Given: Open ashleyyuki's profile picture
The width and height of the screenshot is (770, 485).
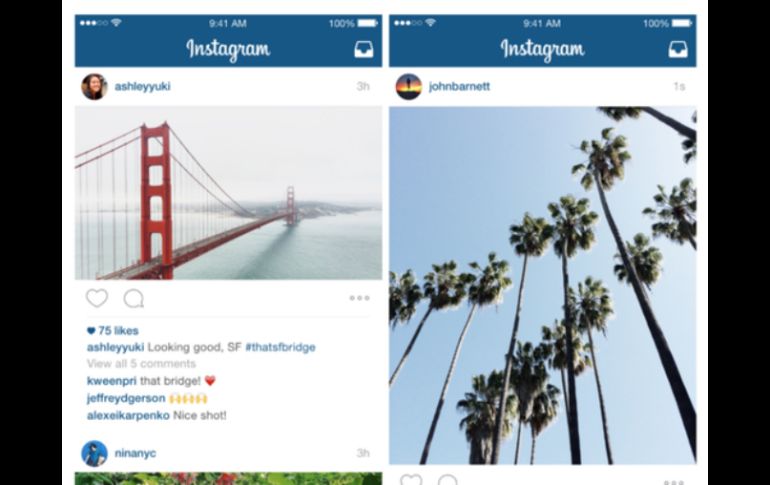Looking at the screenshot, I should pos(94,86).
